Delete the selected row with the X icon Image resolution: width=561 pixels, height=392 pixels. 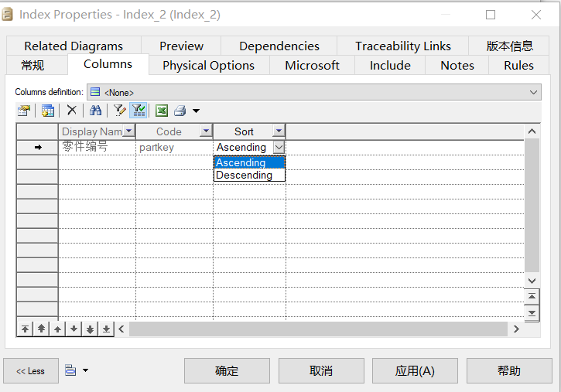pyautogui.click(x=71, y=110)
